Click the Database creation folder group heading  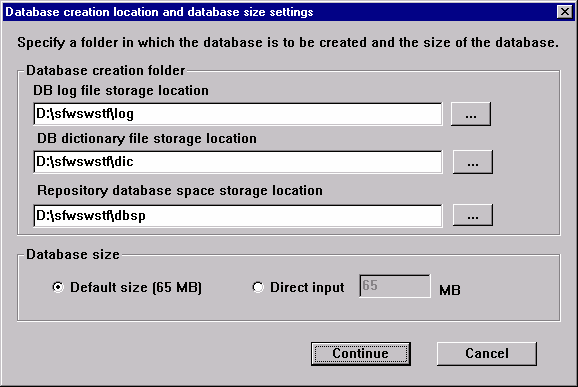point(105,70)
